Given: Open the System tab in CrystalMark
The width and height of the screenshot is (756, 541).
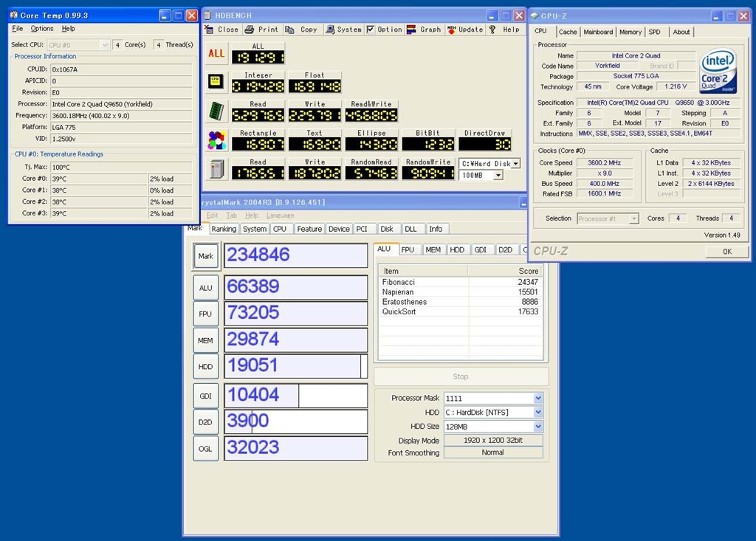Looking at the screenshot, I should [x=255, y=229].
